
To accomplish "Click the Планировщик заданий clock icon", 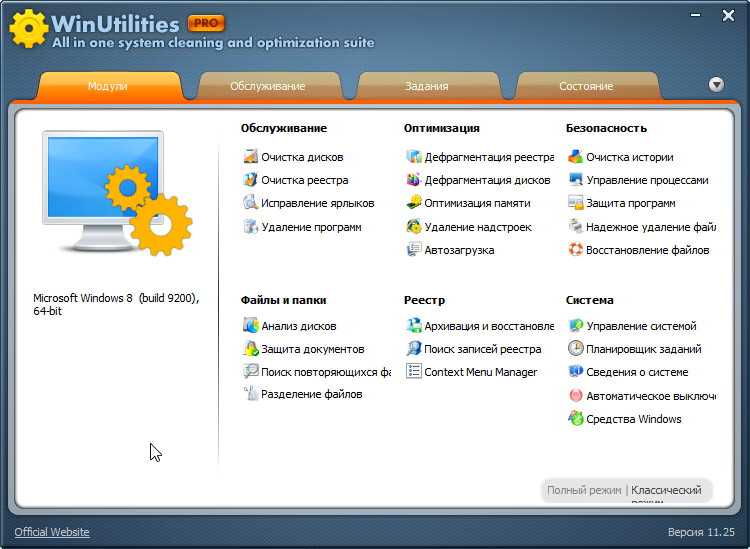I will coord(575,349).
